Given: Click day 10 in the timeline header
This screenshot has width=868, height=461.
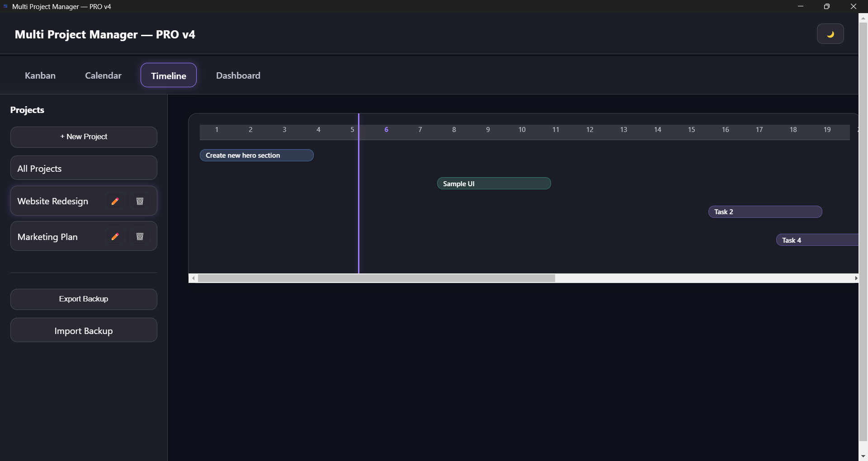Looking at the screenshot, I should (522, 130).
